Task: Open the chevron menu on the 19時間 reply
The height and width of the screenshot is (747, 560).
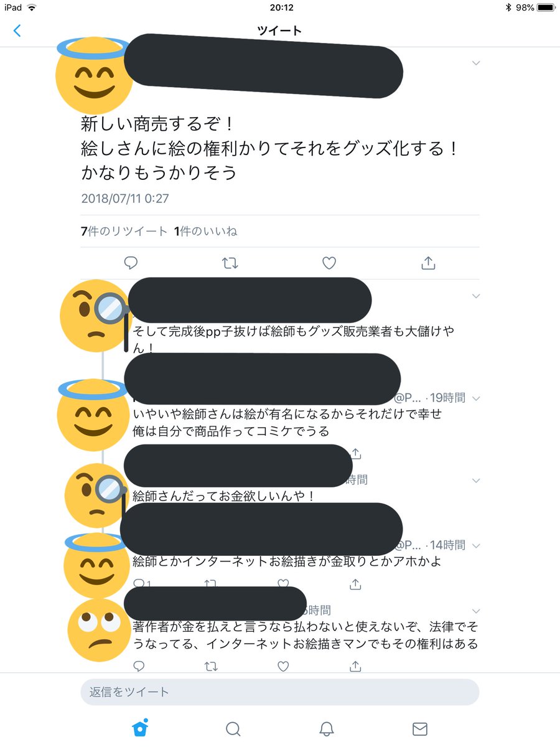Action: click(477, 398)
